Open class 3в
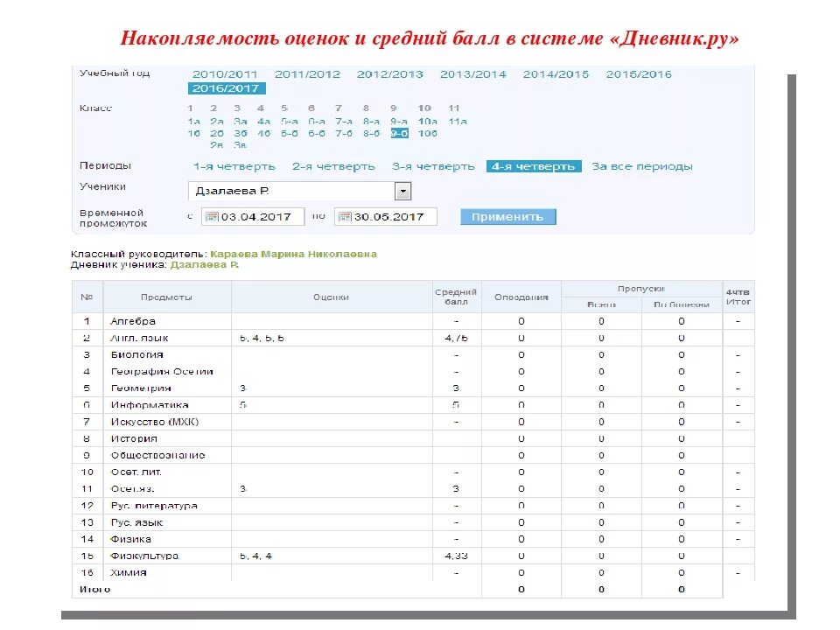 click(x=240, y=145)
